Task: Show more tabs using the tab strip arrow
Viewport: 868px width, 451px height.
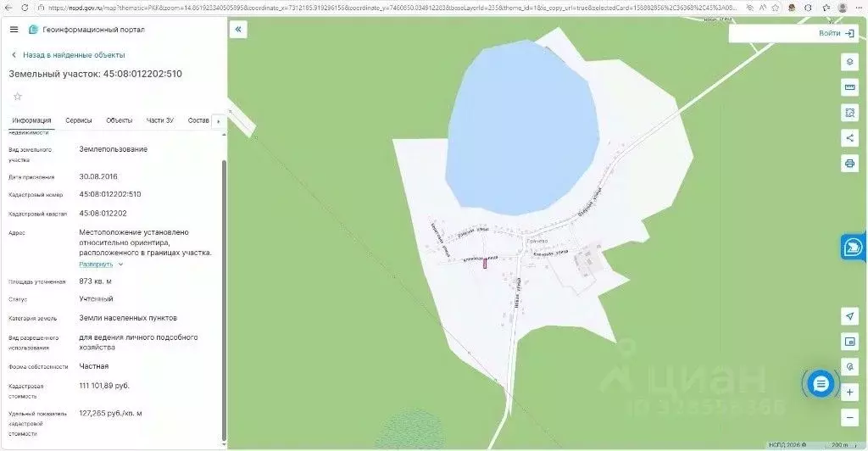Action: point(218,121)
